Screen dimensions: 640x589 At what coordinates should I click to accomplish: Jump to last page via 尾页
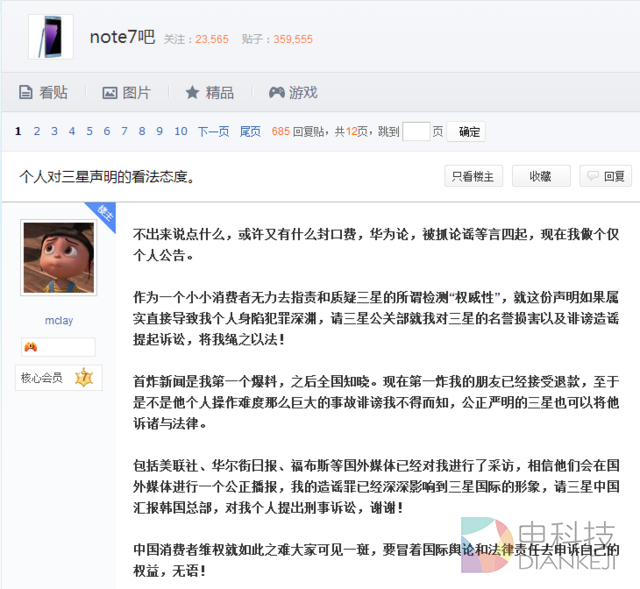tap(250, 131)
